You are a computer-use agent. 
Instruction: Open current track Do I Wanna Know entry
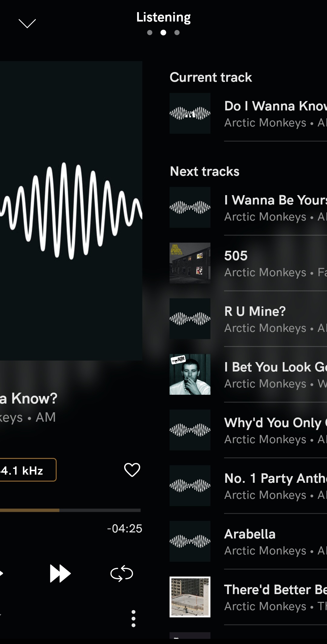[248, 113]
